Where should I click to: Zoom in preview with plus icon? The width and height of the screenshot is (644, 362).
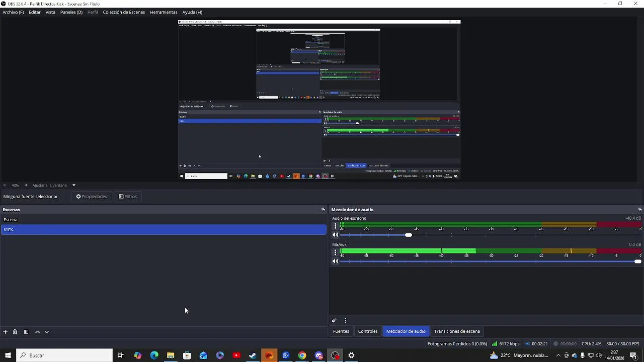pos(26,185)
